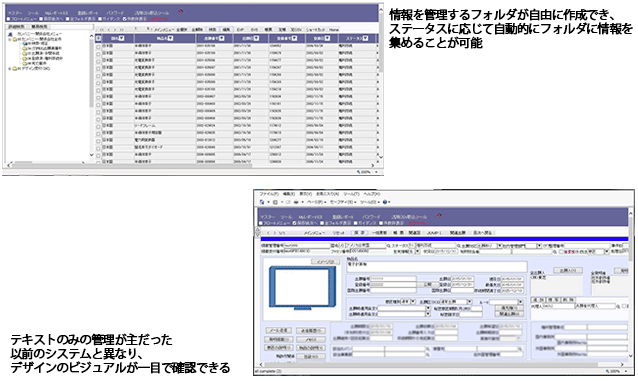Open browser ファイル(F) menu in detail window
638x381 pixels.
tap(269, 194)
